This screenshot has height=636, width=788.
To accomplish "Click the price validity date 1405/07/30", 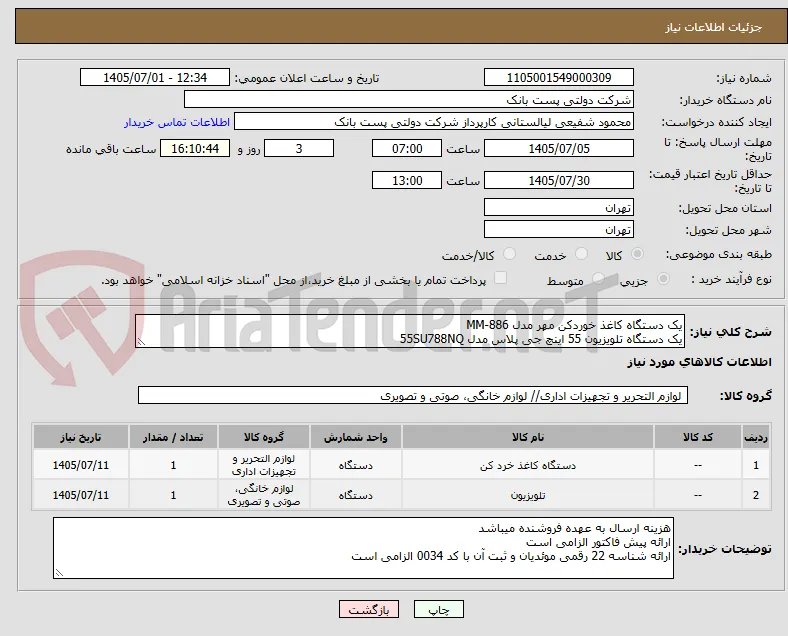I will 559,180.
